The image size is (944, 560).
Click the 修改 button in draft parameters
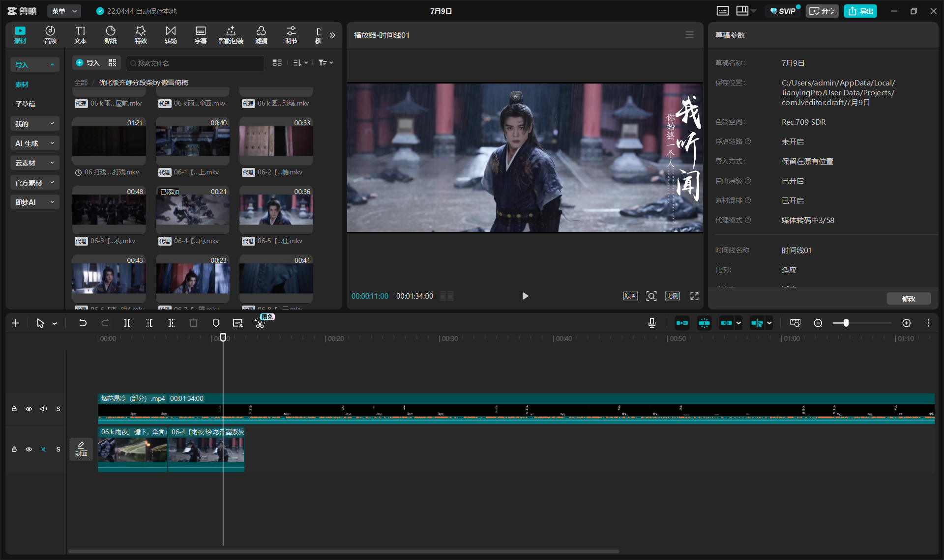coord(909,298)
